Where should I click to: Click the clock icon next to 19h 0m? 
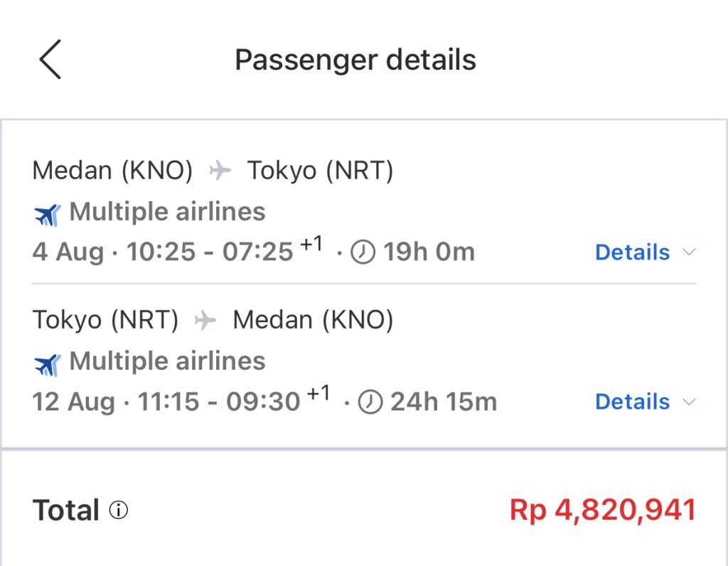click(363, 252)
